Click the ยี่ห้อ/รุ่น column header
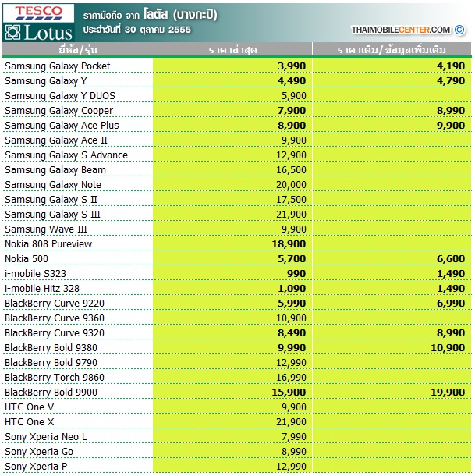Screen dimensions: 475x476 coord(78,49)
